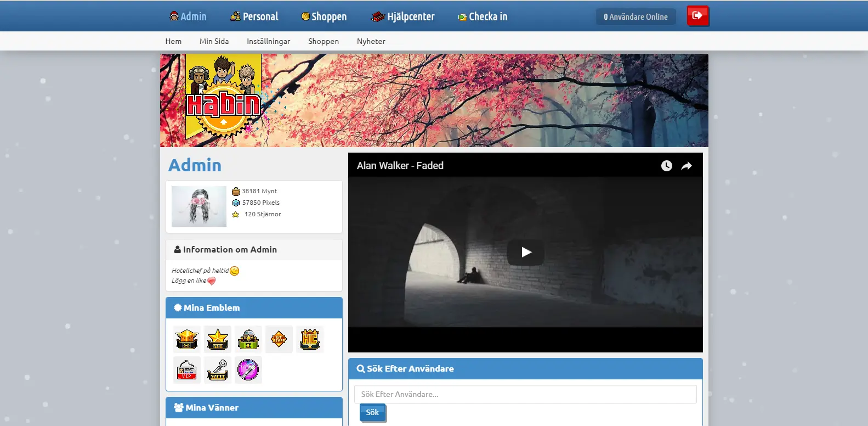Click the Stjärnor star icon
Image resolution: width=868 pixels, height=426 pixels.
pos(236,214)
